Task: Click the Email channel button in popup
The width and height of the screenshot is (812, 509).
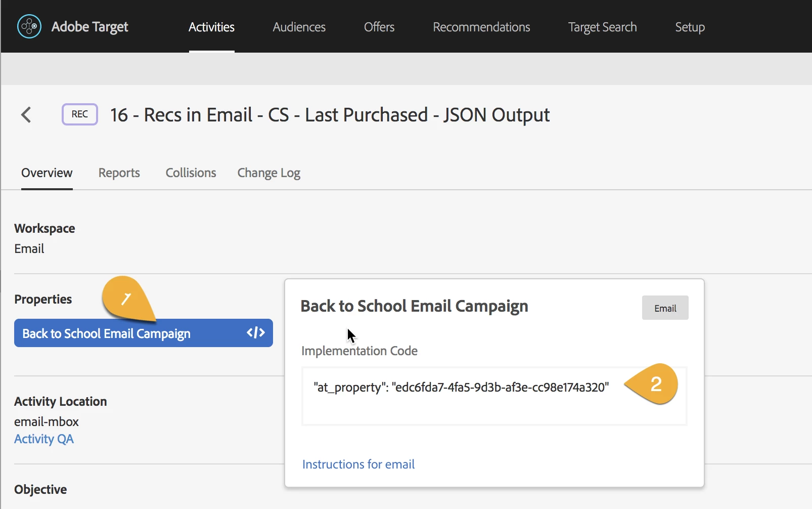Action: (665, 308)
